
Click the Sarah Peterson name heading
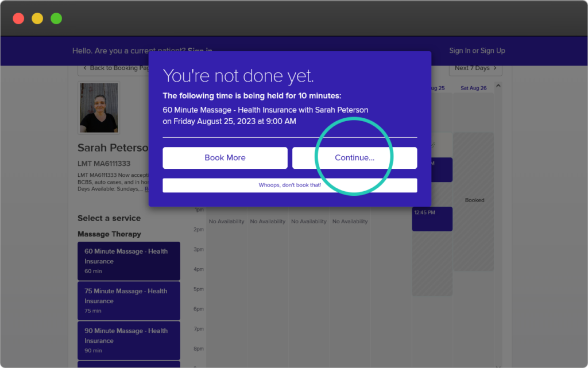click(x=113, y=148)
